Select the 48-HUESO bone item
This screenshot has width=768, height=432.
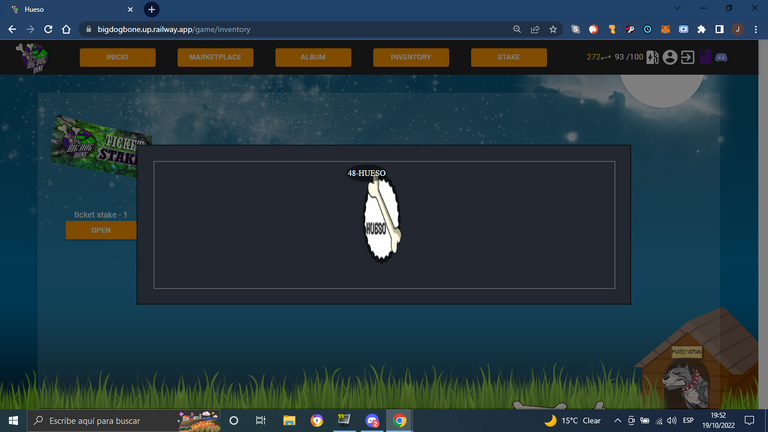point(382,219)
